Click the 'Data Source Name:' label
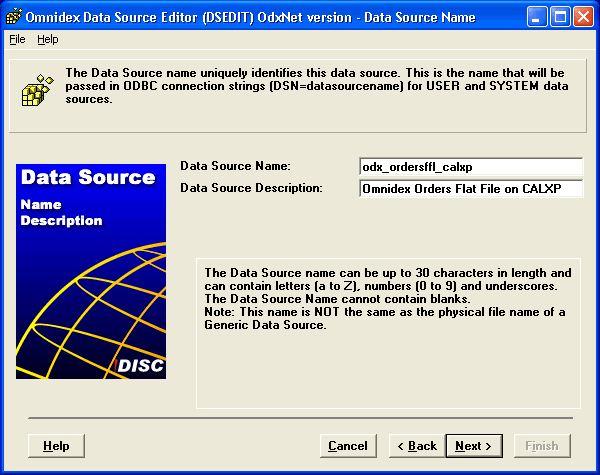This screenshot has width=600, height=475. pyautogui.click(x=235, y=166)
